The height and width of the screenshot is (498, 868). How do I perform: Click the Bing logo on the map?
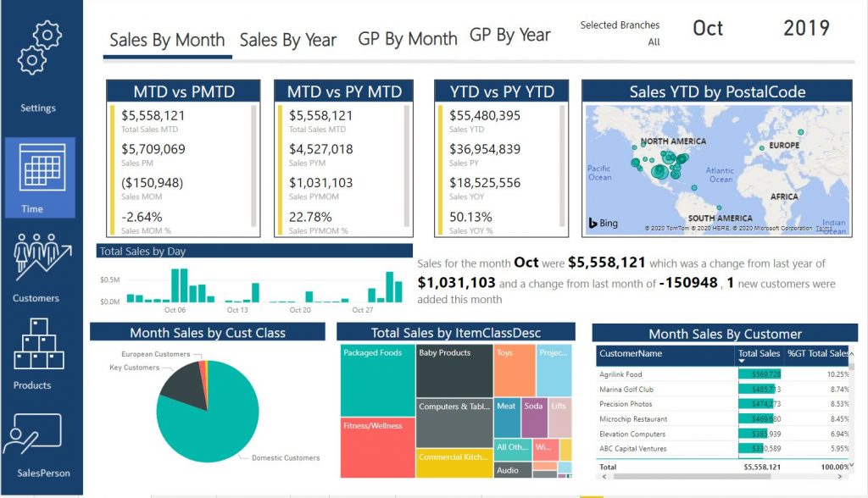click(x=602, y=222)
